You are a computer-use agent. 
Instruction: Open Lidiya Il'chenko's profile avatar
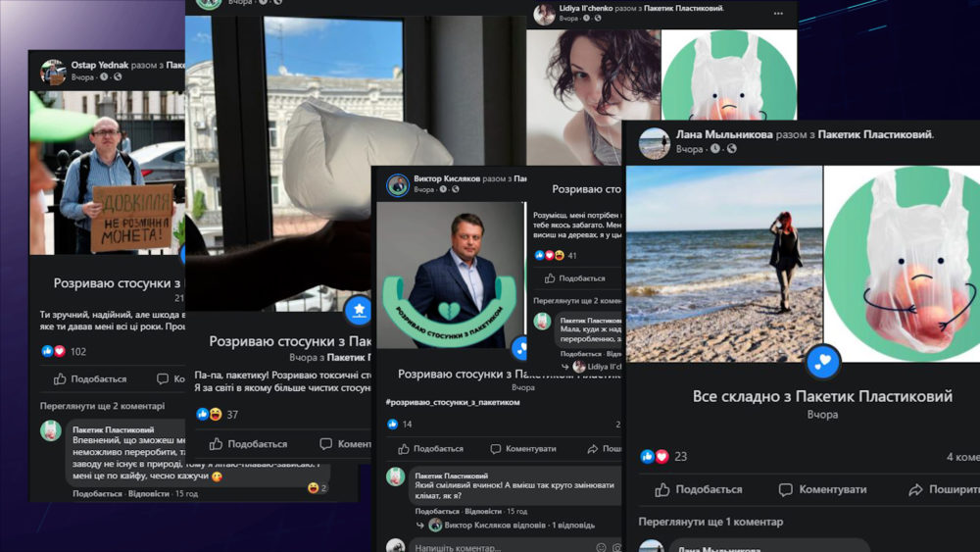(544, 14)
